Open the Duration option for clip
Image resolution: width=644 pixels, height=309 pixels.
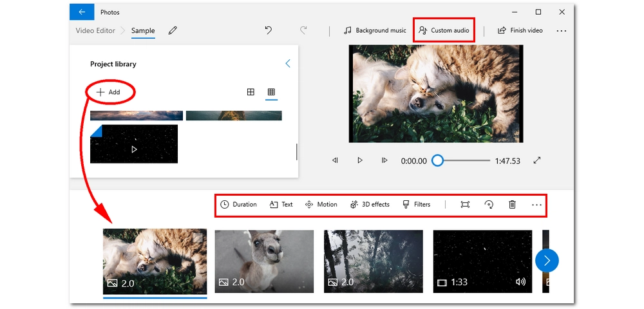tap(238, 205)
